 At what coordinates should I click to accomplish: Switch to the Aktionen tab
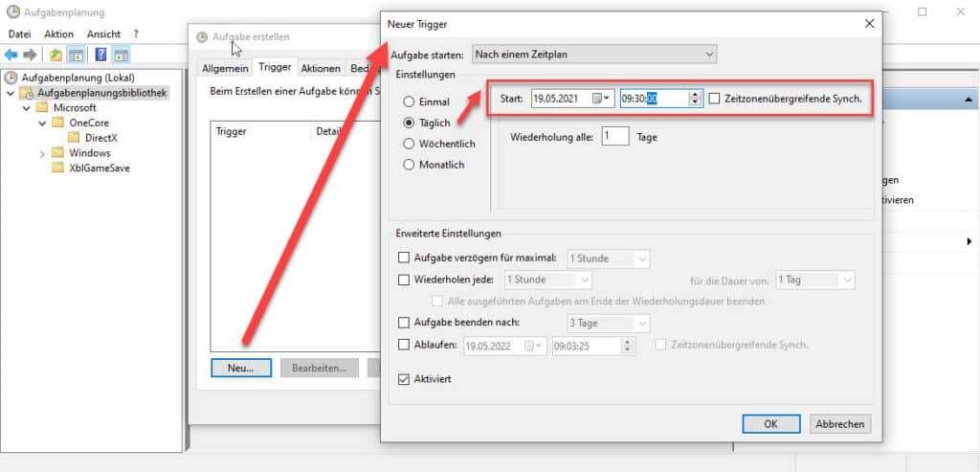click(x=321, y=68)
